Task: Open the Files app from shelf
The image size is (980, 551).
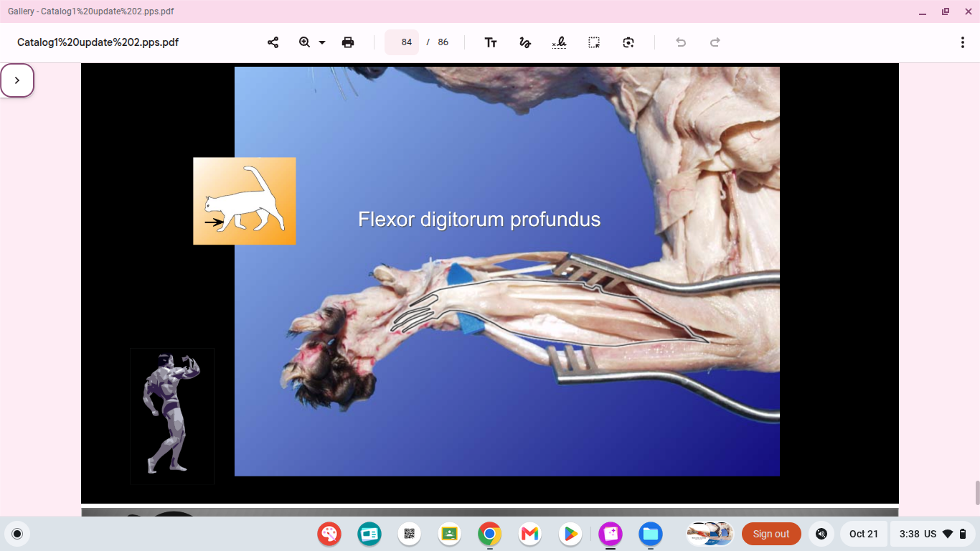Action: click(x=651, y=534)
